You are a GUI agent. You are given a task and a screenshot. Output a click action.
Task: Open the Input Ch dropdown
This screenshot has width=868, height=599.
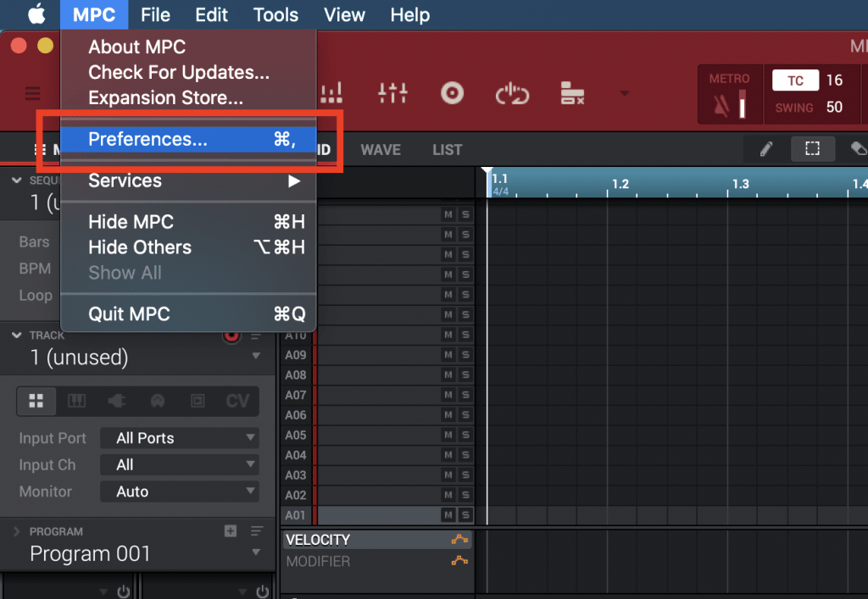point(180,464)
